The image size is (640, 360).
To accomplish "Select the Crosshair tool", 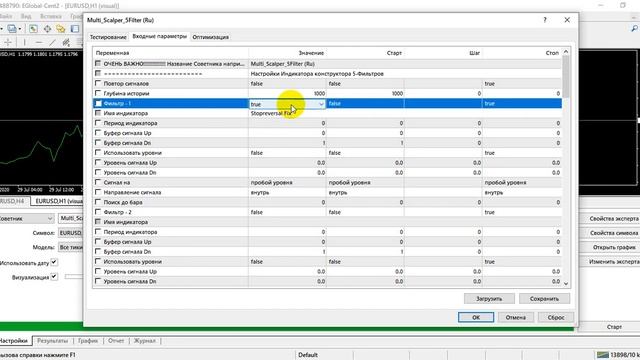I will click(x=8, y=42).
